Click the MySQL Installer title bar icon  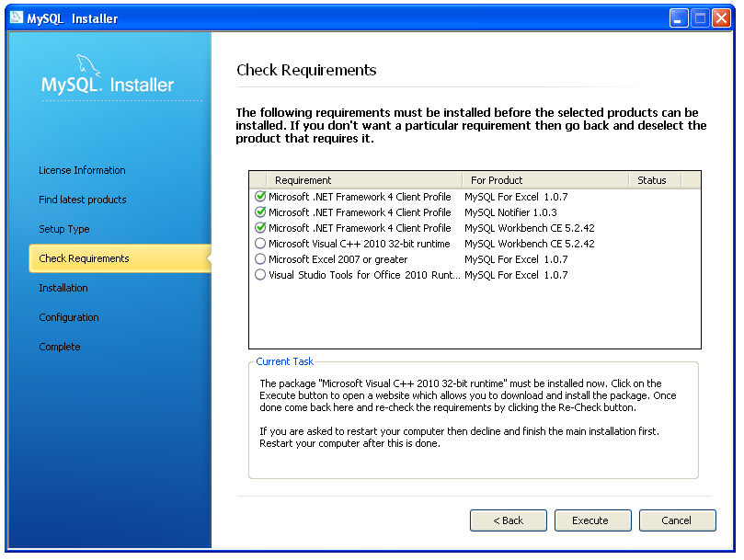[17, 18]
